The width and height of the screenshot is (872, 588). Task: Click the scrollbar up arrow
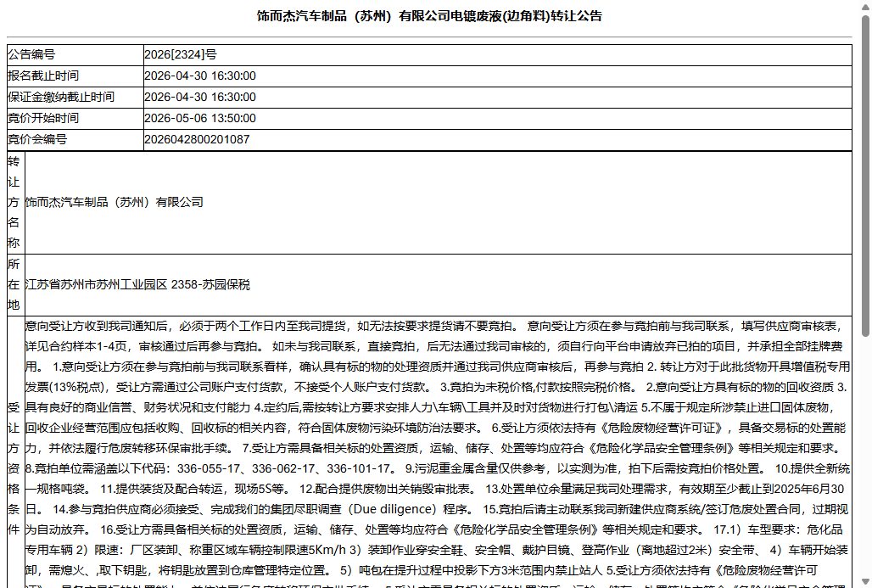[x=865, y=6]
